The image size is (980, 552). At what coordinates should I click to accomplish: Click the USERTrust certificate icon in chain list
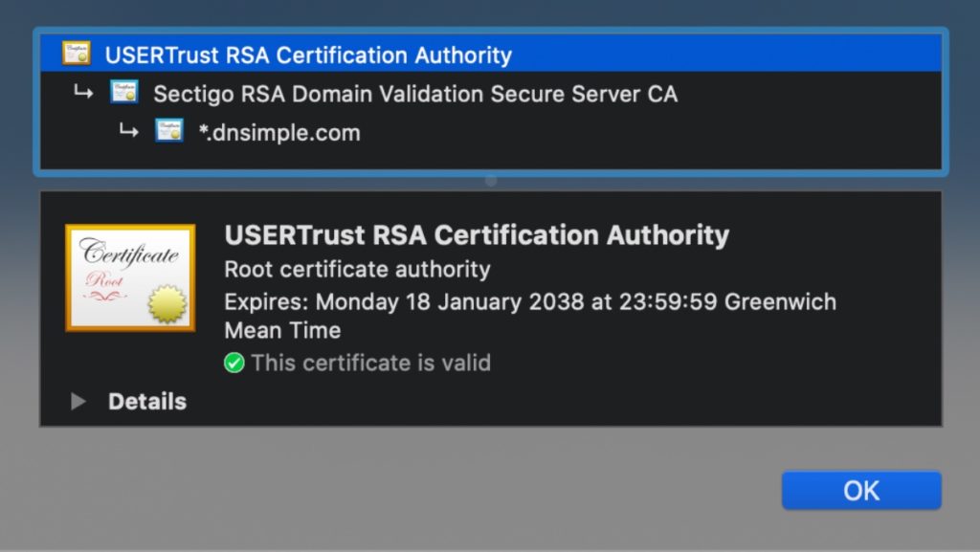click(x=76, y=55)
